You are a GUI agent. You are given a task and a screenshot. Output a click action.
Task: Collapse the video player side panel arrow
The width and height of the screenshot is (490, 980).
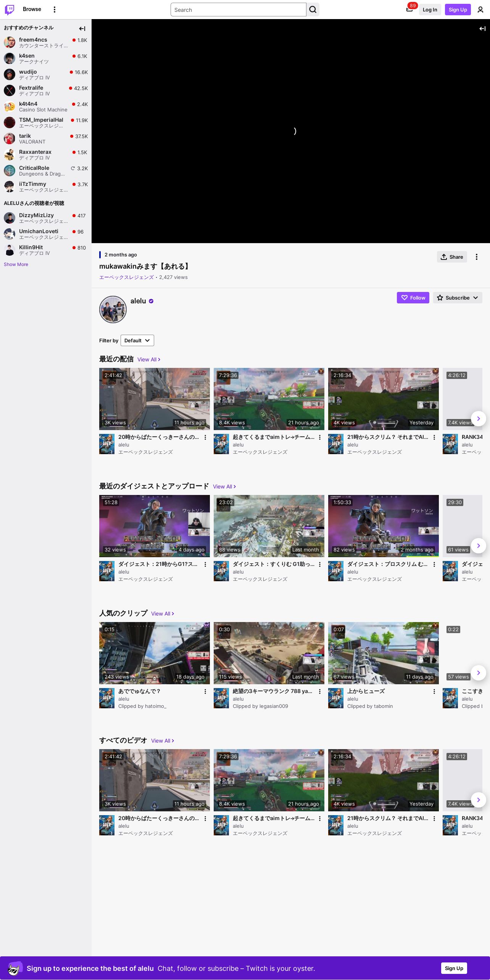click(482, 28)
